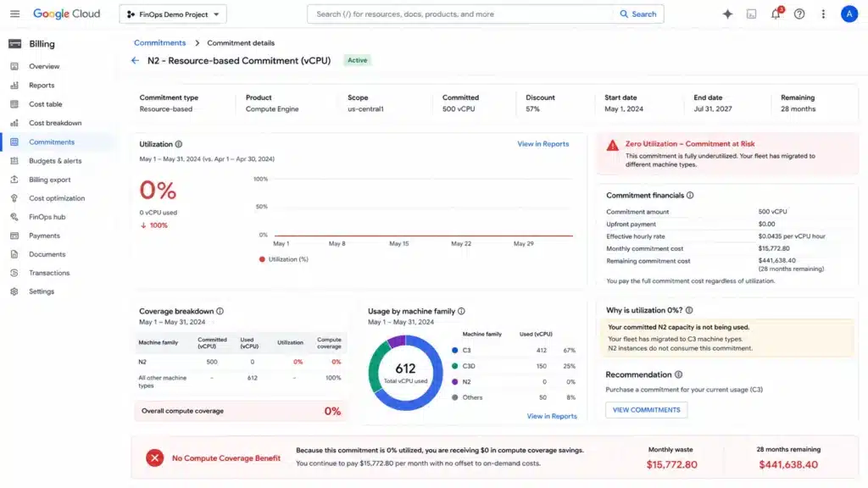Click the Reports sidebar icon

pyautogui.click(x=14, y=86)
